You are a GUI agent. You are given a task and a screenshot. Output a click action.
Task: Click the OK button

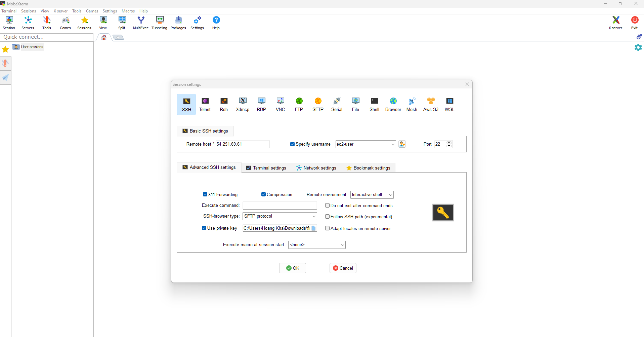pos(293,268)
